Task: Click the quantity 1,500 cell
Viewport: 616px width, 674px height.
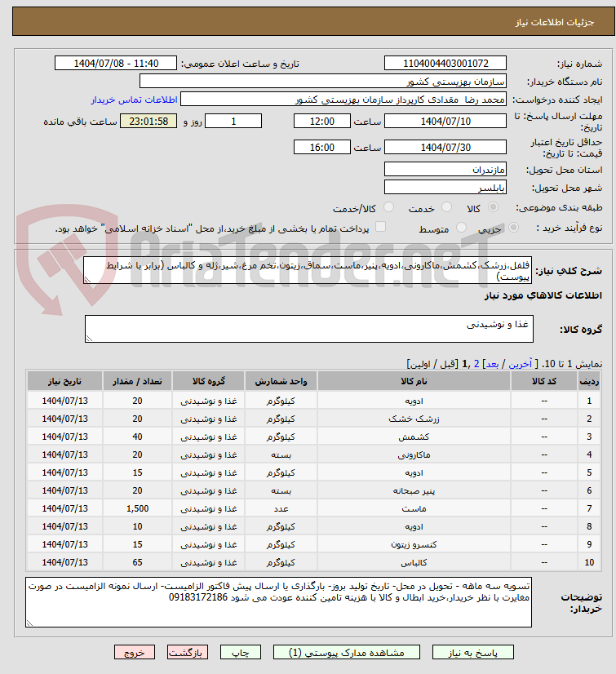Action: point(137,508)
